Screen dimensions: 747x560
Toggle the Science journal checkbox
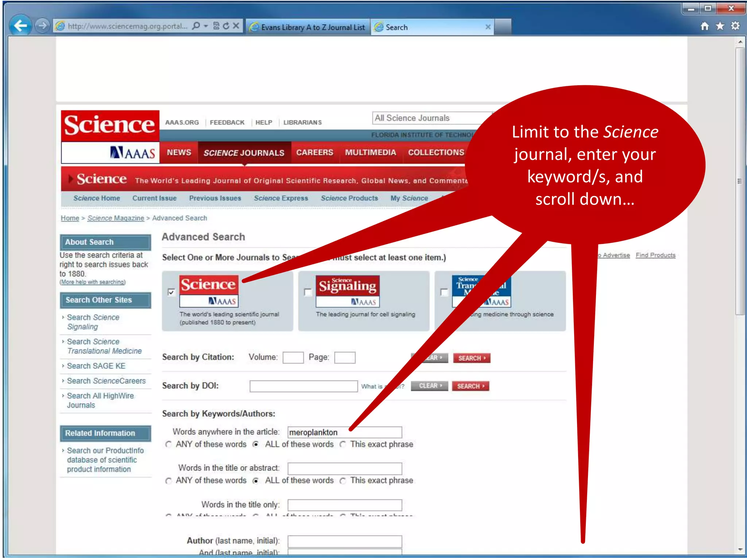point(171,292)
